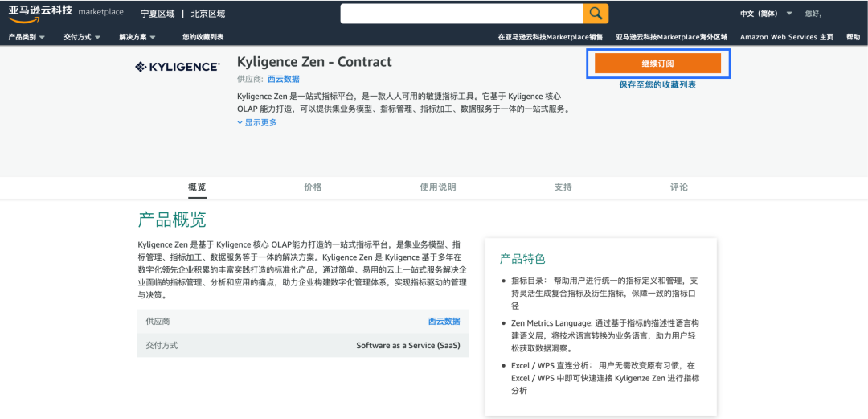868x419 pixels.
Task: Go to Amazon Web Services 主页
Action: coord(787,37)
